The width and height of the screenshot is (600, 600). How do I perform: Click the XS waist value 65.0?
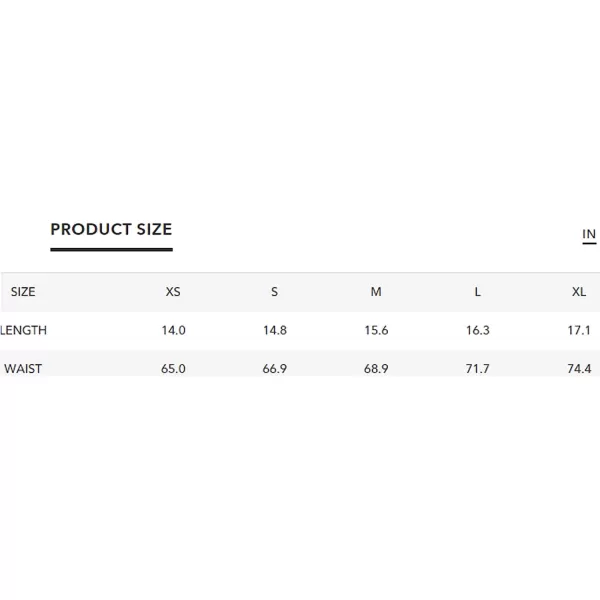point(173,369)
